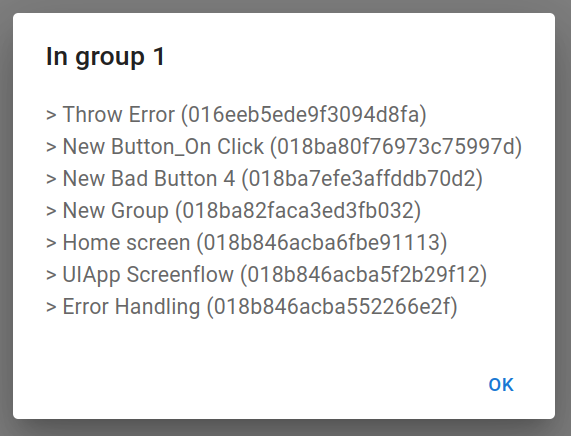Screen dimensions: 571x436
Task: Select the 'New Button_On Click' entry text
Action: pos(163,146)
